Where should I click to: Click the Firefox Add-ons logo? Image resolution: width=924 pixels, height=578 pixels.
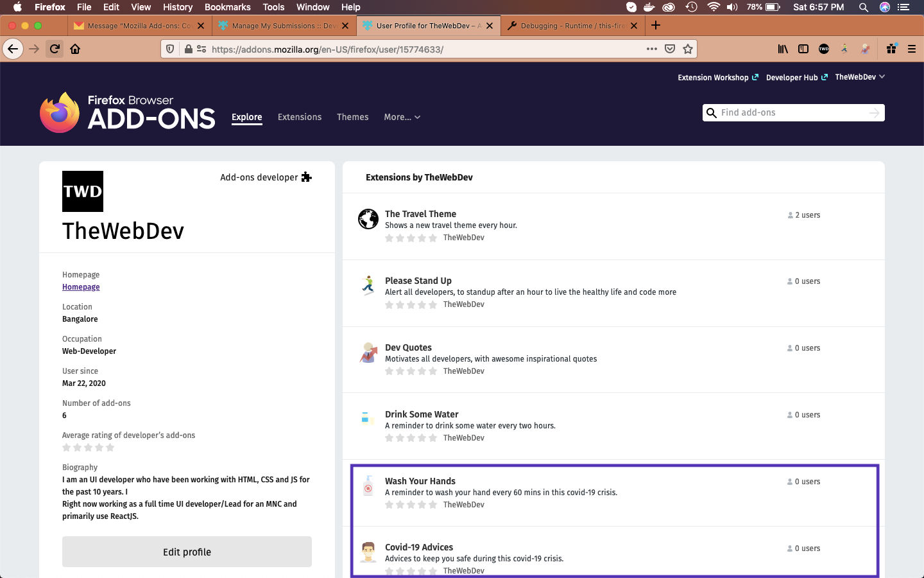(128, 112)
